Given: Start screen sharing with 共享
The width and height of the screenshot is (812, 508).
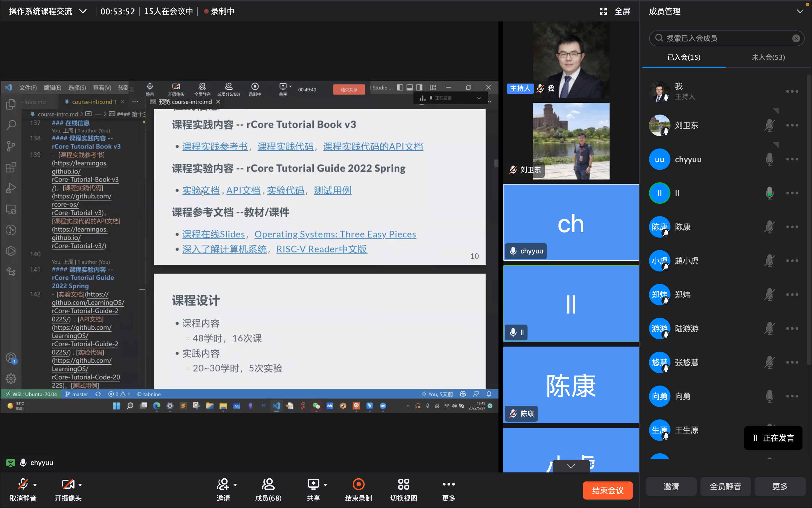Looking at the screenshot, I should pos(314,490).
